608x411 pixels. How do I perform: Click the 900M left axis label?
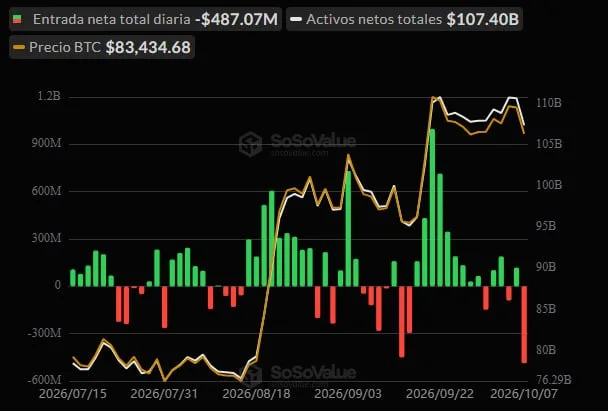tap(47, 143)
